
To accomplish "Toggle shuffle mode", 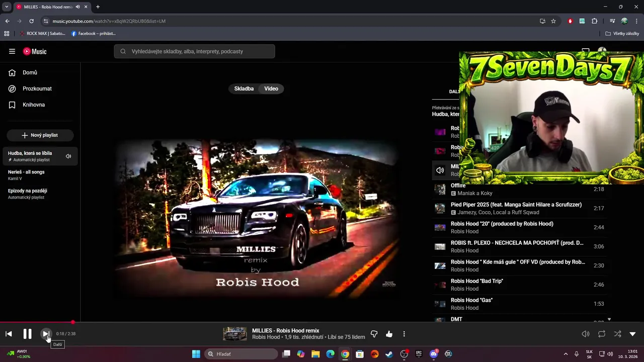I will (x=617, y=334).
